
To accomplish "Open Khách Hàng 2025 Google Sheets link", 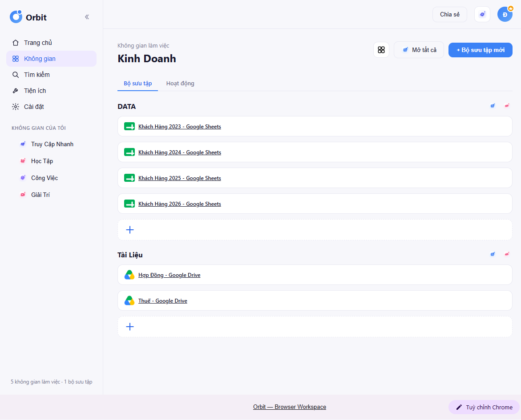I will tap(180, 178).
